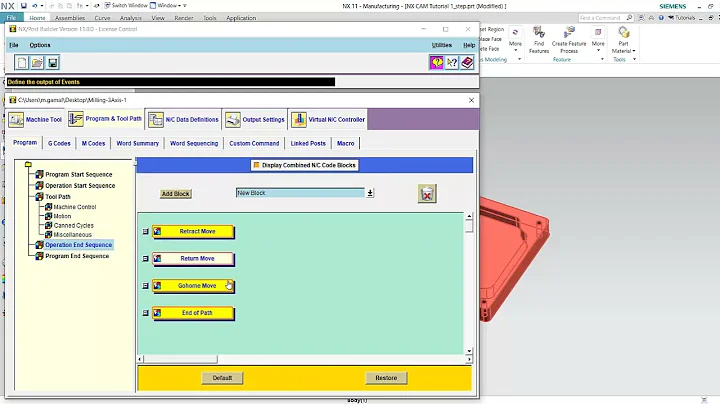Collapse the End of Path event
This screenshot has width=720, height=404.
pos(146,313)
